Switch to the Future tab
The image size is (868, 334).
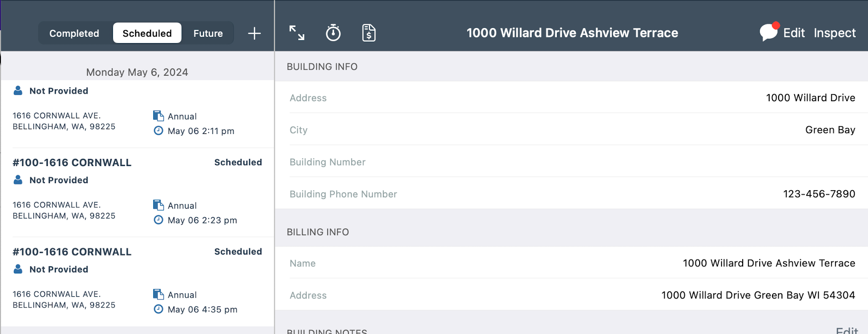click(x=208, y=33)
